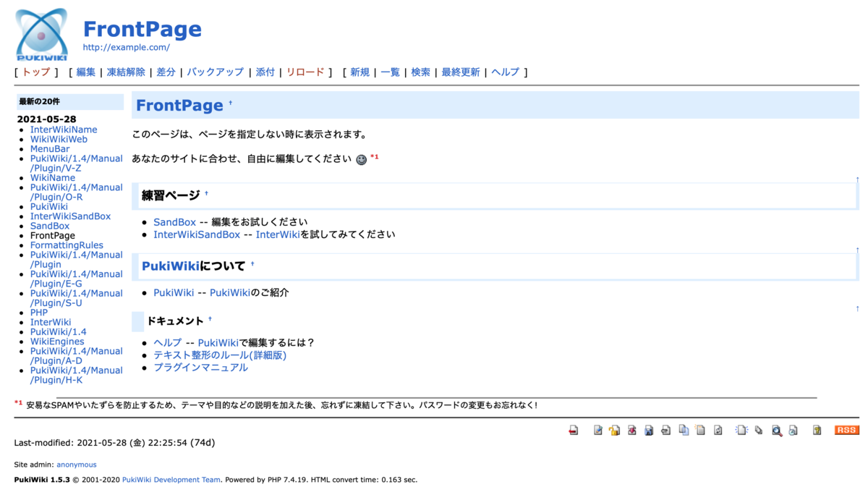Select 凍結解除 in the navigation bar
868x487 pixels.
click(126, 72)
